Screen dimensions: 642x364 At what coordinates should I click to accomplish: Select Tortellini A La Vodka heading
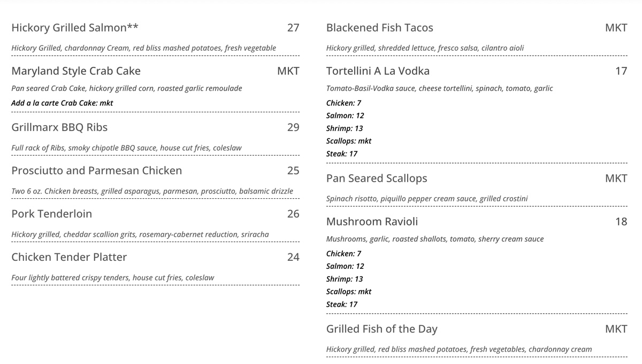[x=378, y=71]
